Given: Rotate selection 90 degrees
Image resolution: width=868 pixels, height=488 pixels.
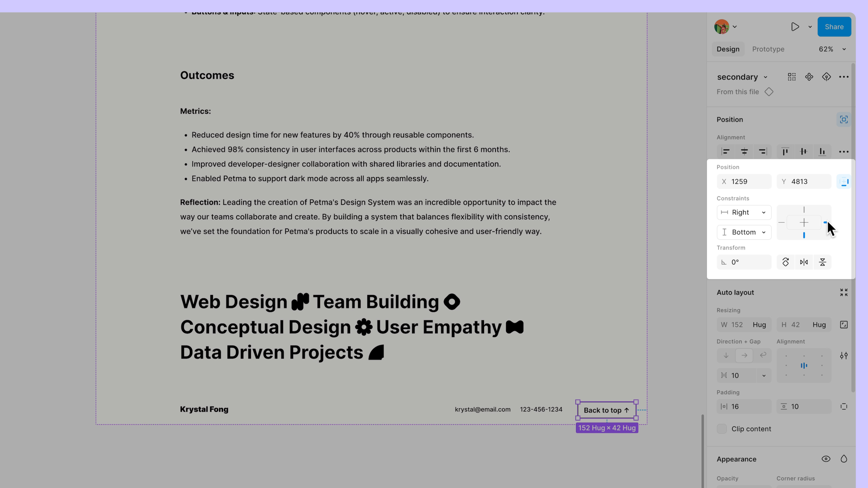Looking at the screenshot, I should [785, 262].
